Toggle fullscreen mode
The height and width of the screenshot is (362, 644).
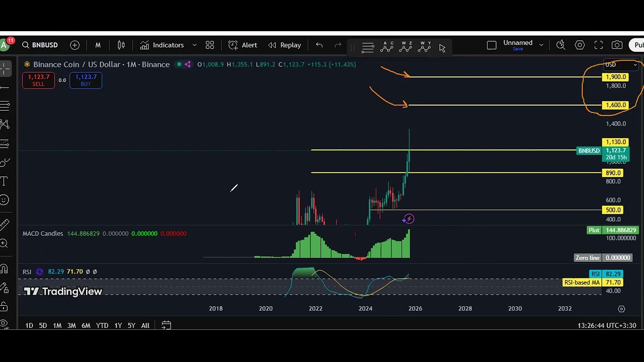(598, 45)
